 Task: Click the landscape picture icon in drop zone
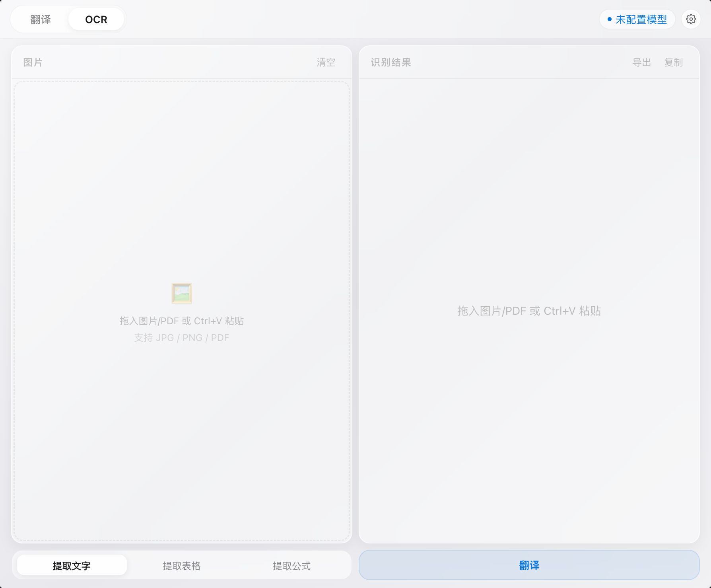pyautogui.click(x=182, y=293)
